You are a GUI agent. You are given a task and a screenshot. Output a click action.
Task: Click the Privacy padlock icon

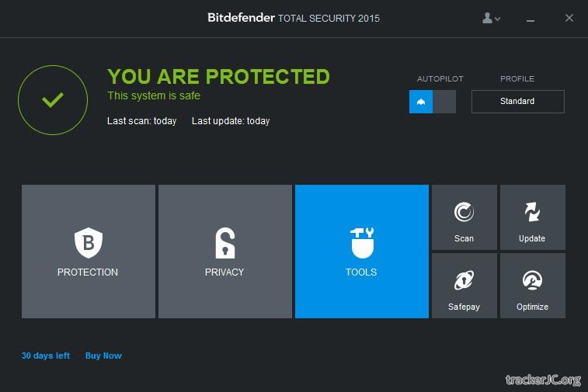pyautogui.click(x=224, y=243)
